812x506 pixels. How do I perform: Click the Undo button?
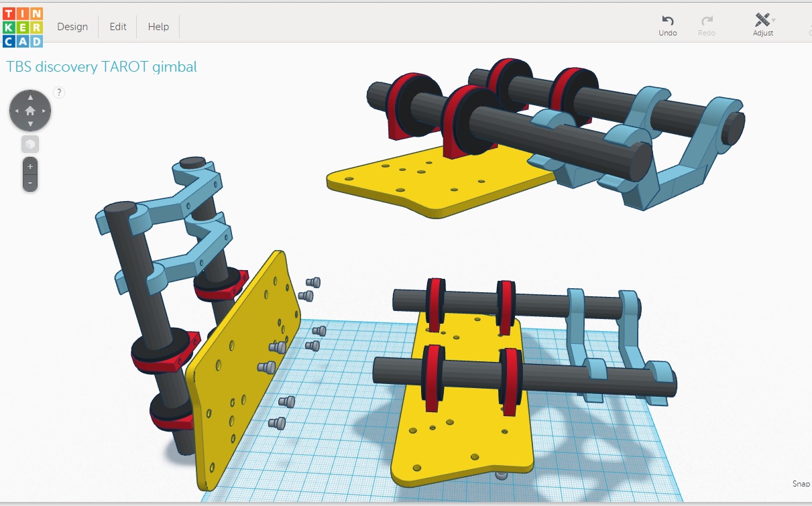click(668, 25)
